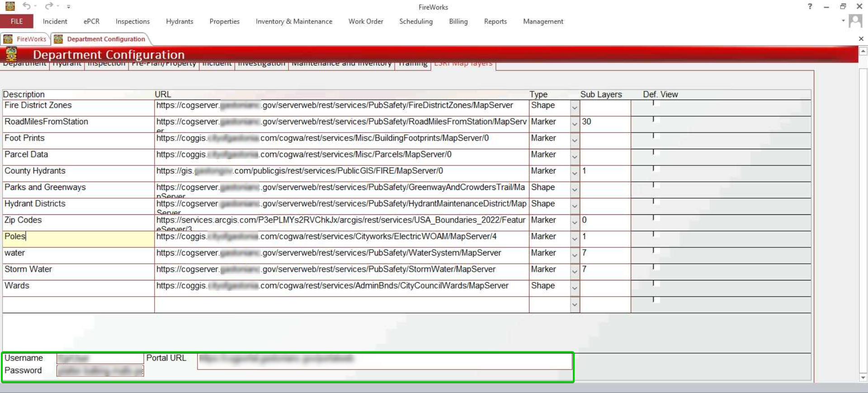Click the Department Configuration header emblem
The width and height of the screenshot is (868, 393).
click(x=11, y=54)
